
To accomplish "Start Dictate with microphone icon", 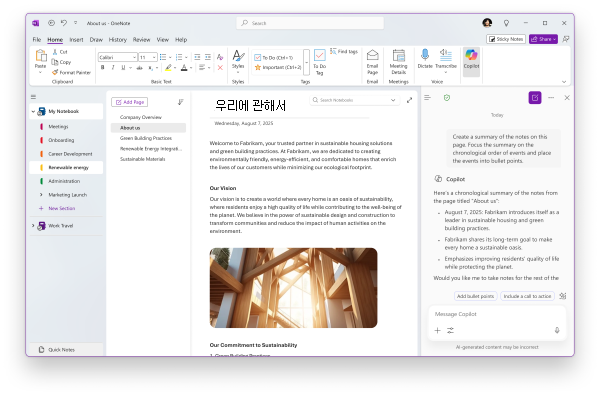I will pos(425,59).
